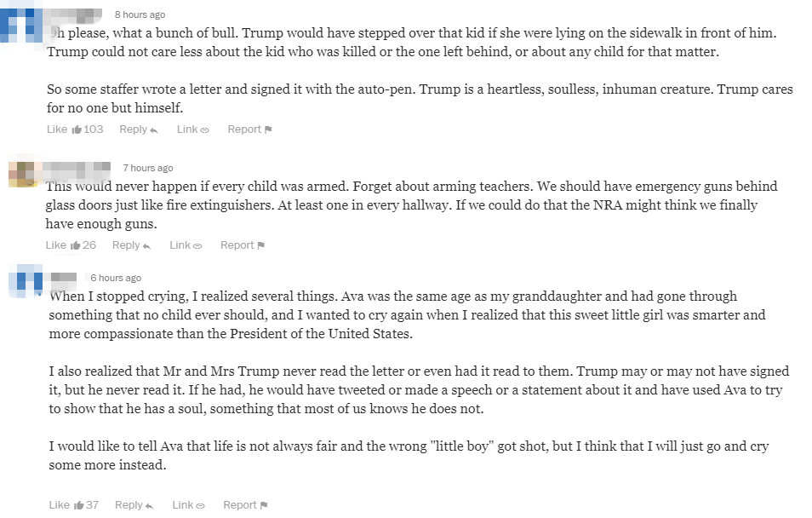This screenshot has height=518, width=812.
Task: Click reply arrow on 6 hours ago comment
Action: [149, 505]
